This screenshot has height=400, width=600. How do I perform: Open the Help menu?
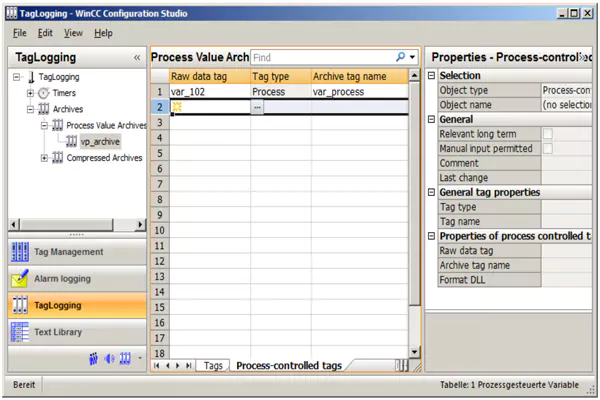pos(103,33)
